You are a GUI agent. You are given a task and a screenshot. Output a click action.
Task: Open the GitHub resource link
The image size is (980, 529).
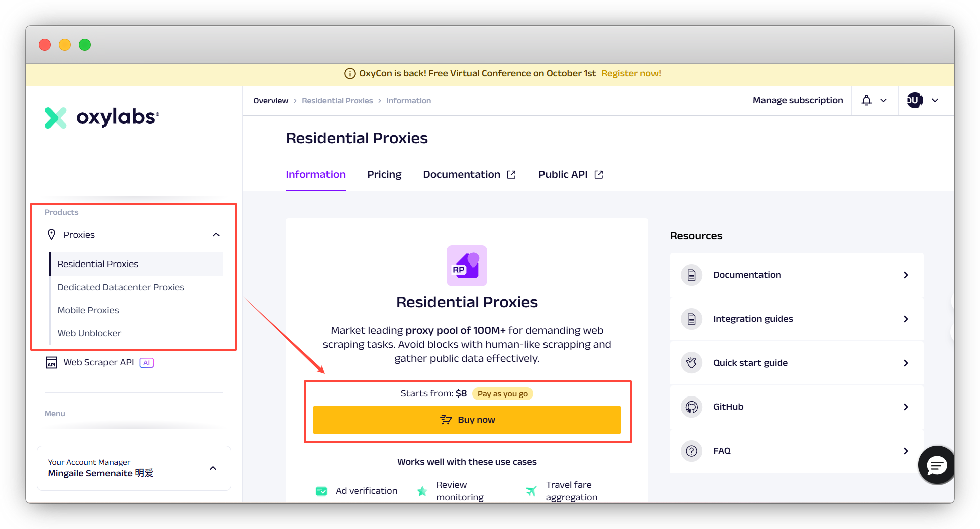coord(797,407)
